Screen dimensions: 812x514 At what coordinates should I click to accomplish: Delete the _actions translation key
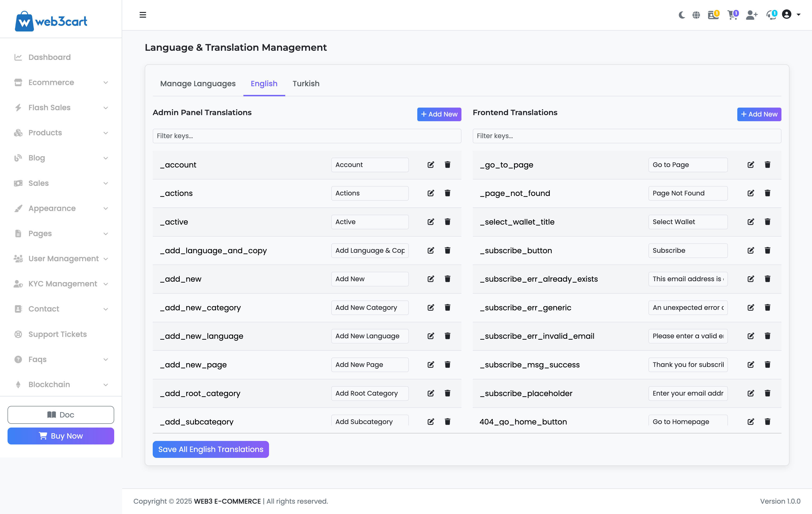pos(448,193)
